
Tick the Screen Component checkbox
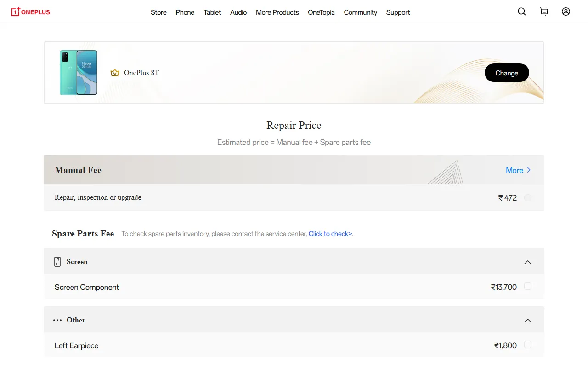(528, 286)
